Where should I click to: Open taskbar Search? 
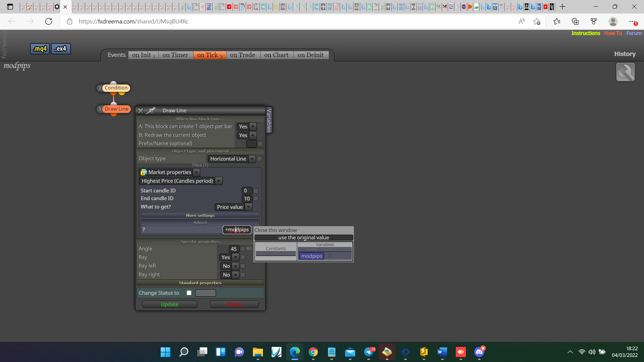point(184,352)
